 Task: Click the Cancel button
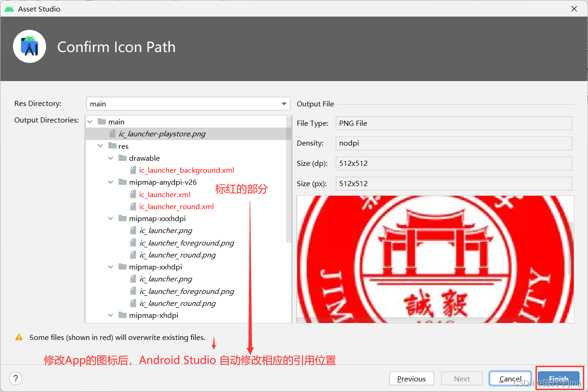coord(511,379)
